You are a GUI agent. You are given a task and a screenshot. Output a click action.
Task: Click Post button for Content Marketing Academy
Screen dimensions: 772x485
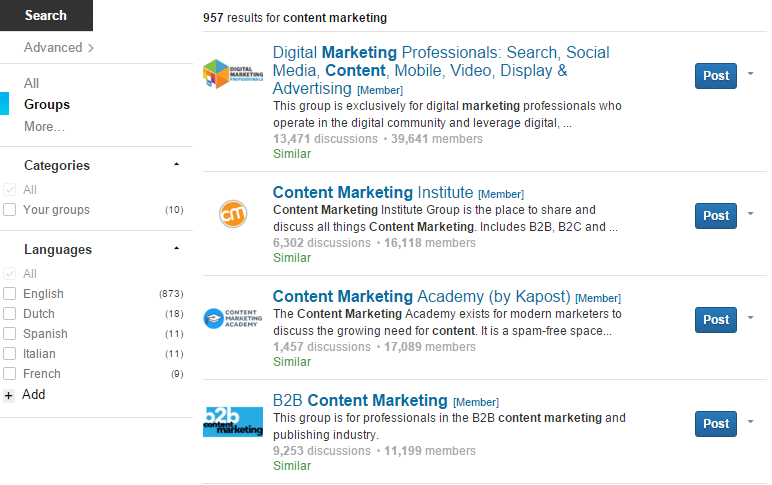tap(716, 320)
